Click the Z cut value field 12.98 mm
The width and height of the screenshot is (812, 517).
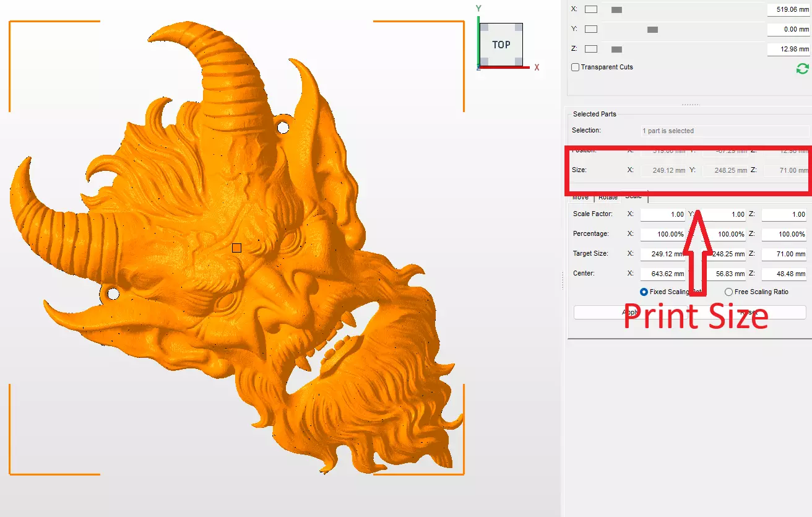coord(788,49)
